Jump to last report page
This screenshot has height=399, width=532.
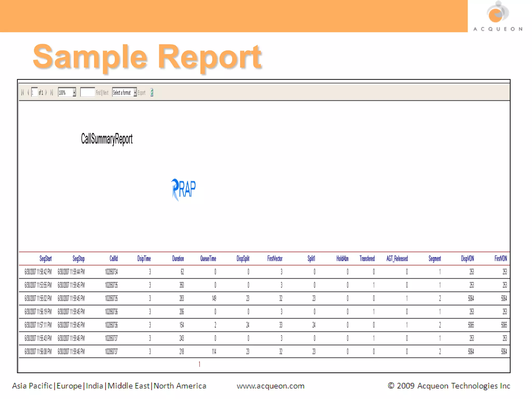click(51, 92)
